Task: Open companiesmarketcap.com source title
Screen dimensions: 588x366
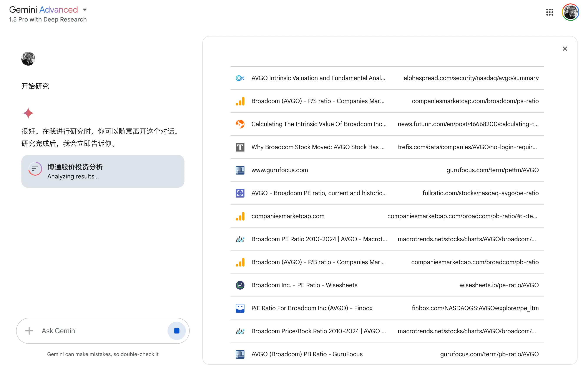Action: coord(288,216)
